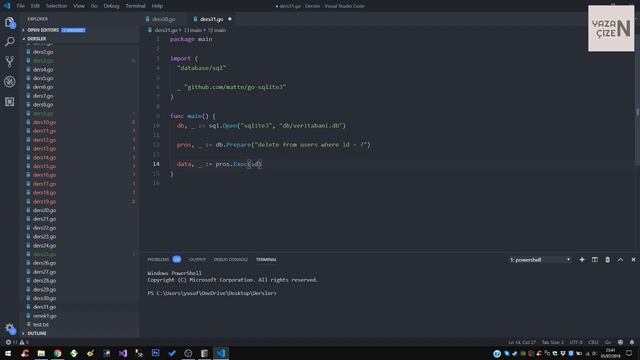The image size is (640, 360).
Task: Open the Help menu
Action: [157, 6]
